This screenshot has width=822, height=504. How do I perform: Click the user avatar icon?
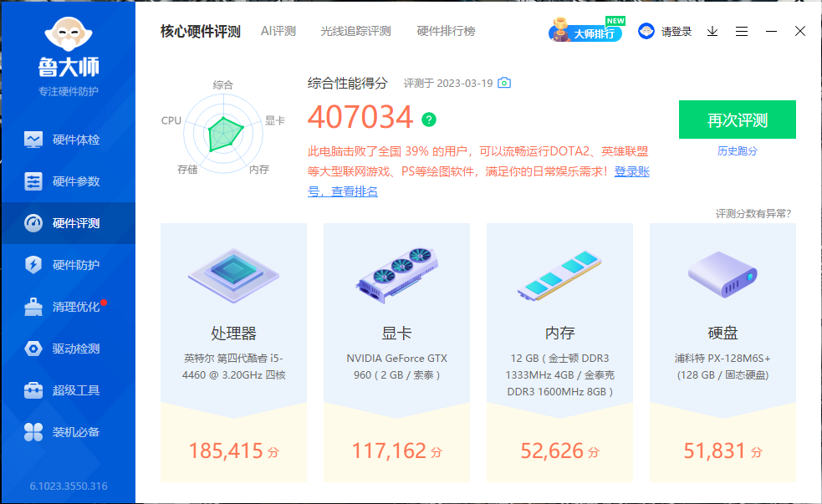tap(646, 32)
